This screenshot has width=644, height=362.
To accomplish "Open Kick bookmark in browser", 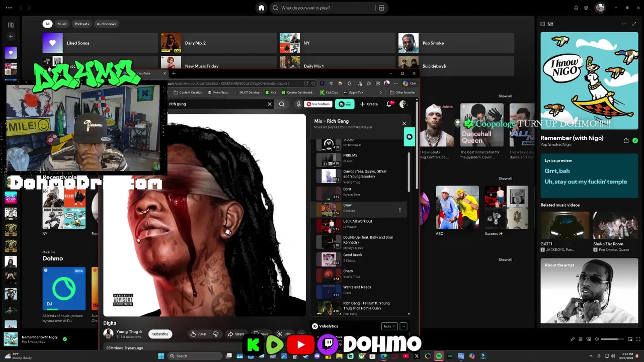I will 271,93.
